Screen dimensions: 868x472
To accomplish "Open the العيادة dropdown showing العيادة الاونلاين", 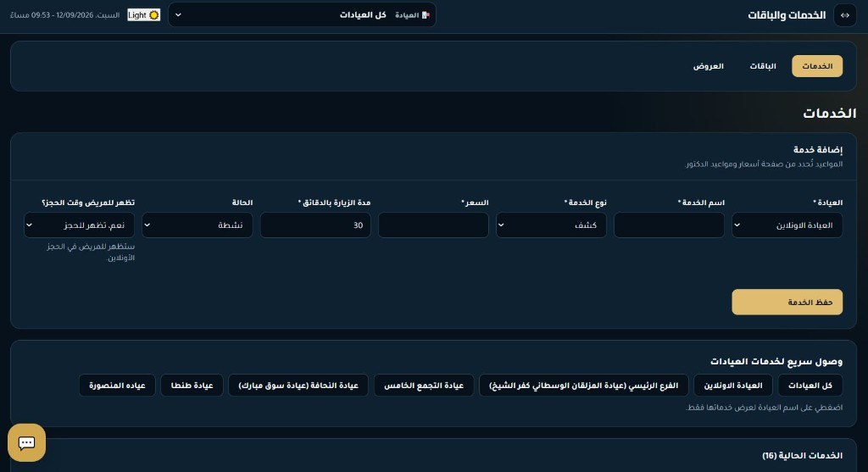I will pyautogui.click(x=787, y=225).
